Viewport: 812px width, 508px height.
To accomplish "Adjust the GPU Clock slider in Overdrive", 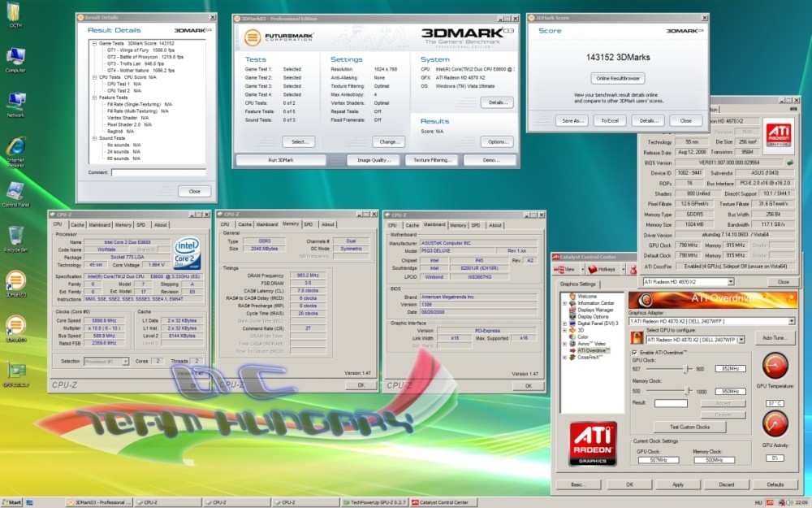I will click(687, 368).
